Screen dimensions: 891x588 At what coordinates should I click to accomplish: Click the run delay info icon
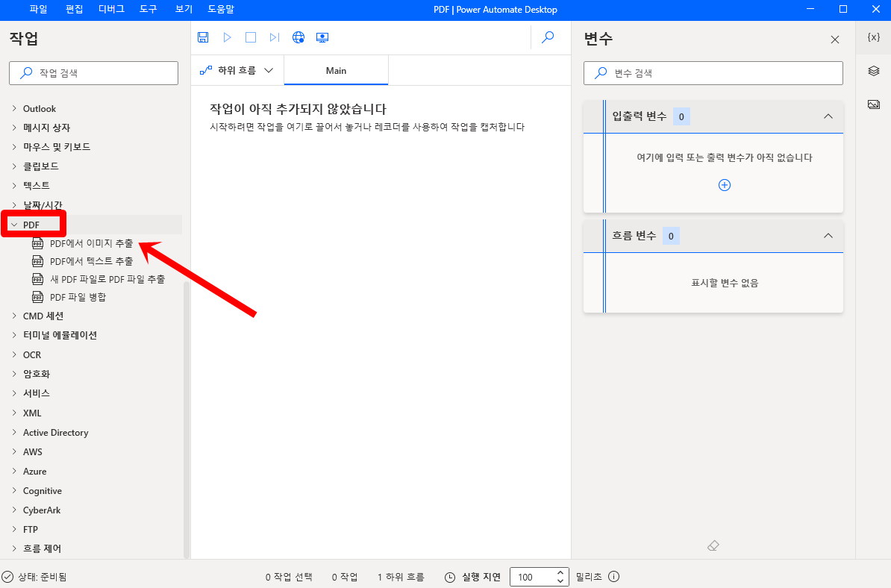click(613, 576)
